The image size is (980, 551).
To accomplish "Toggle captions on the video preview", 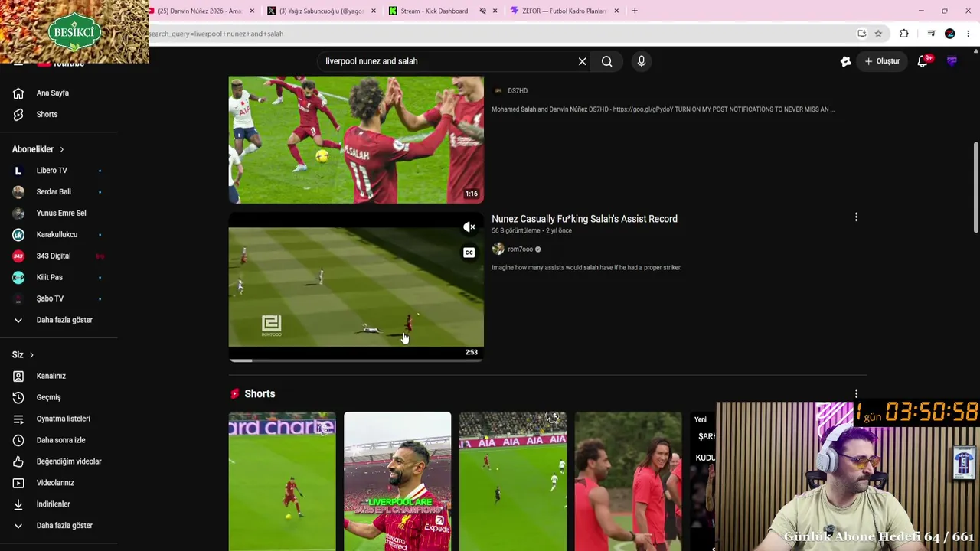I will point(469,253).
